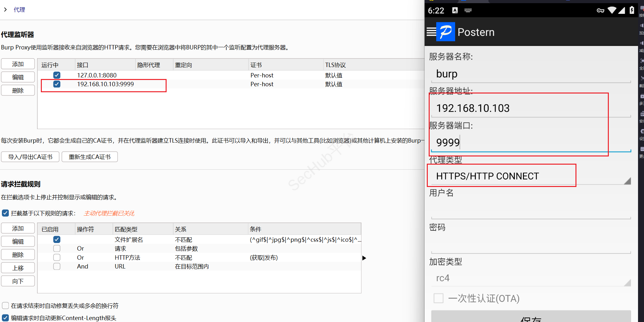Open the Postern hamburger menu
Viewport: 644px width, 322px height.
tap(431, 32)
